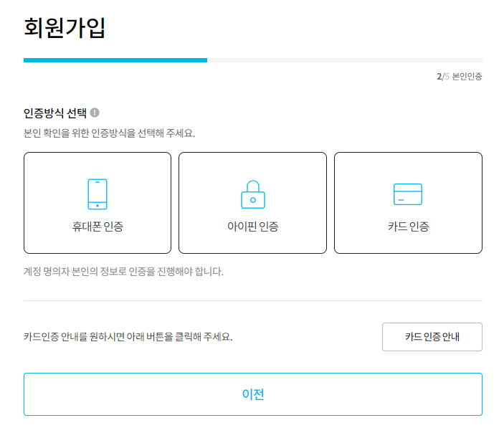This screenshot has height=428, width=504.
Task: Click the notice 계정 명의자 본인의 정보로 인증을 진행해야 합니다.
Action: click(x=123, y=272)
